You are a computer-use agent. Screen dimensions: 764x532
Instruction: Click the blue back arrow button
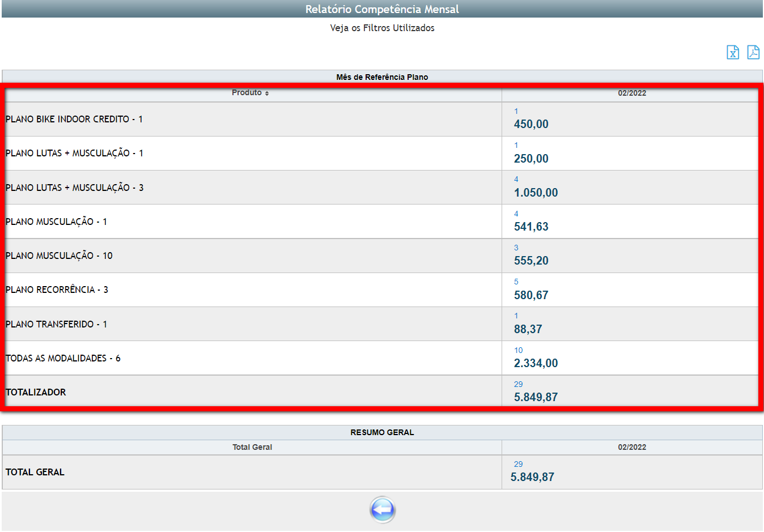[x=383, y=509]
